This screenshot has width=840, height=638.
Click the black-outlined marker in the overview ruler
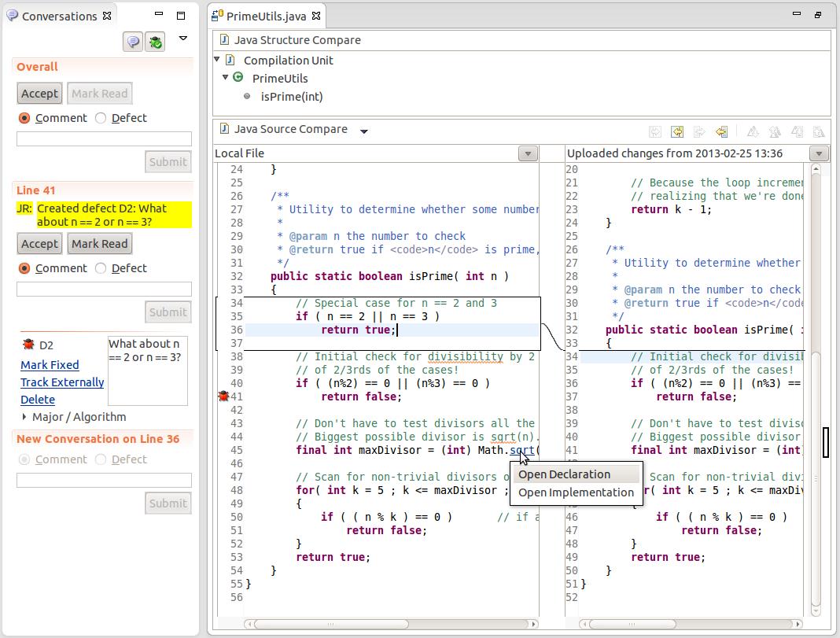point(826,442)
